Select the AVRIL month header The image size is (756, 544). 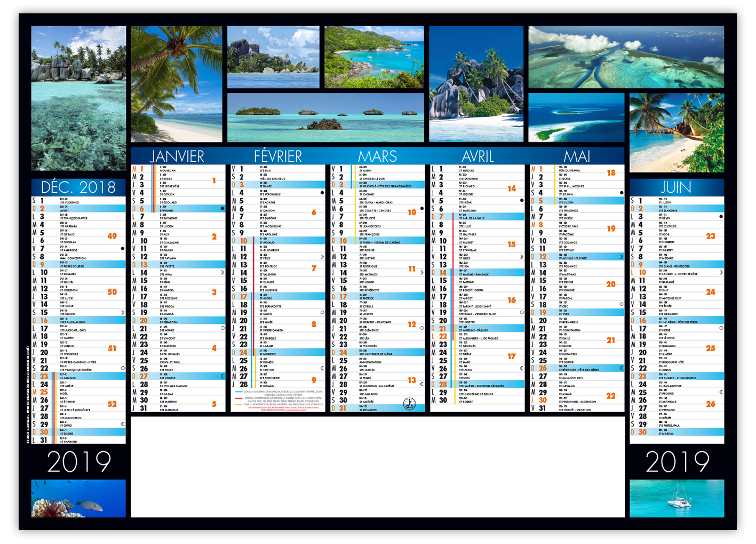(x=478, y=156)
